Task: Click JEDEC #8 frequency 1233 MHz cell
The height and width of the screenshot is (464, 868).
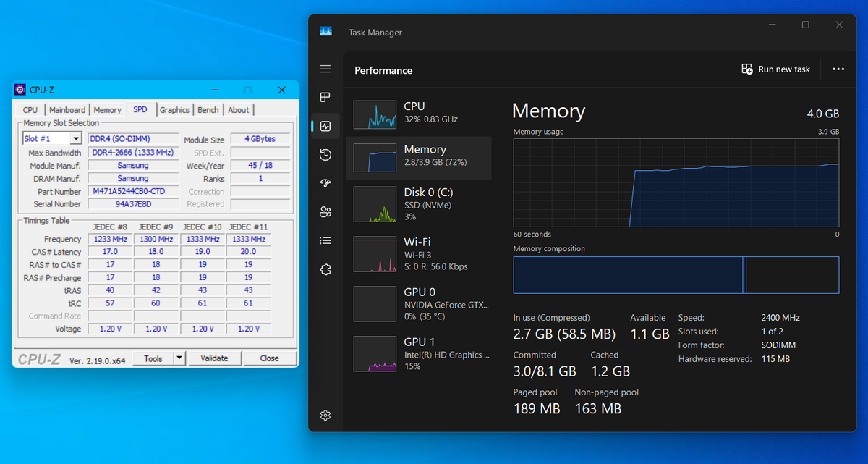Action: point(110,239)
